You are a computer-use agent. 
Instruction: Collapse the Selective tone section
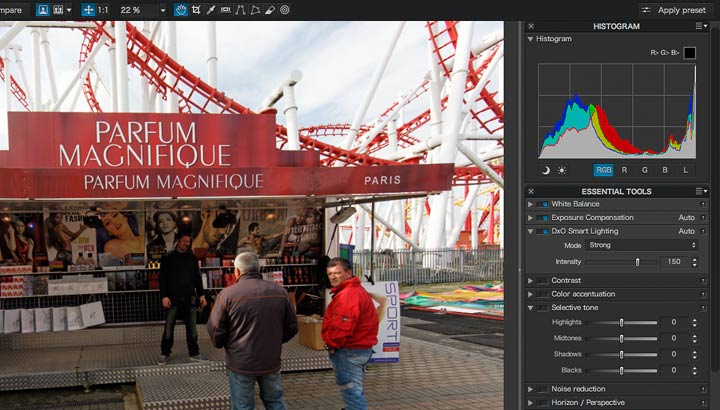pos(530,308)
